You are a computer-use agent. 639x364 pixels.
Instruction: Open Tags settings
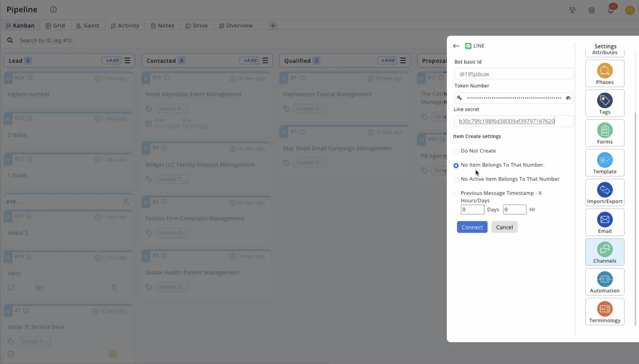click(x=605, y=103)
